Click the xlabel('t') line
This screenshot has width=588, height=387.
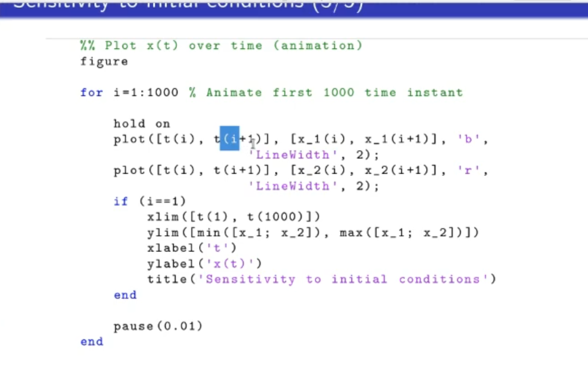click(x=192, y=248)
